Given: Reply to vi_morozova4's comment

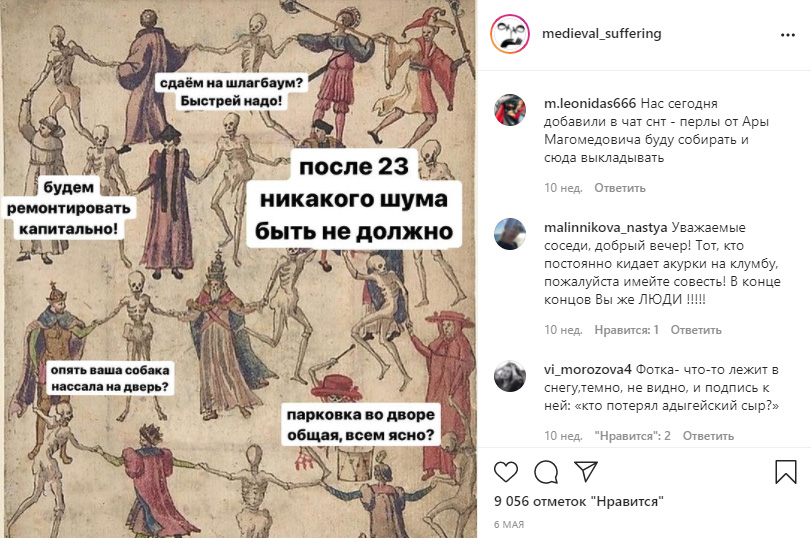Looking at the screenshot, I should pos(708,436).
